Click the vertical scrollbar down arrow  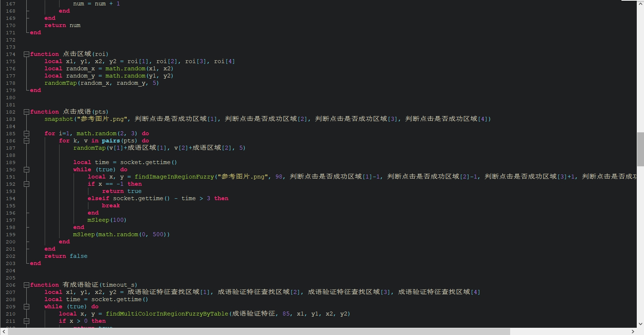(x=640, y=324)
